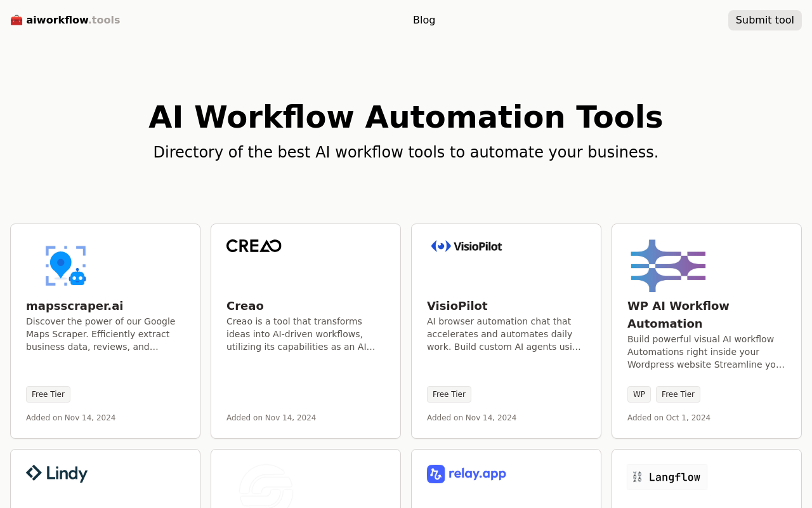Click 'Added on Nov 14, 2024' on Creao card
The width and height of the screenshot is (812, 508).
271,418
